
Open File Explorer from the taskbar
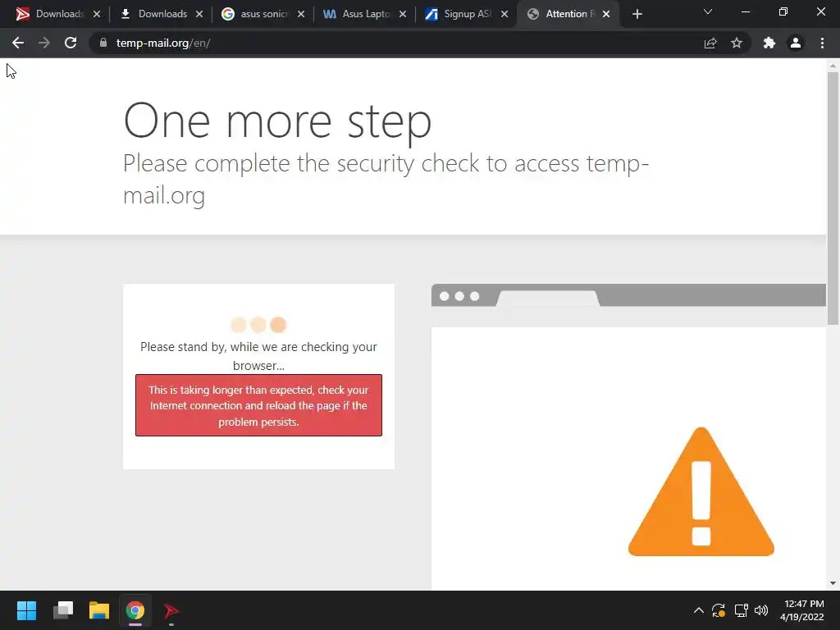(x=99, y=610)
